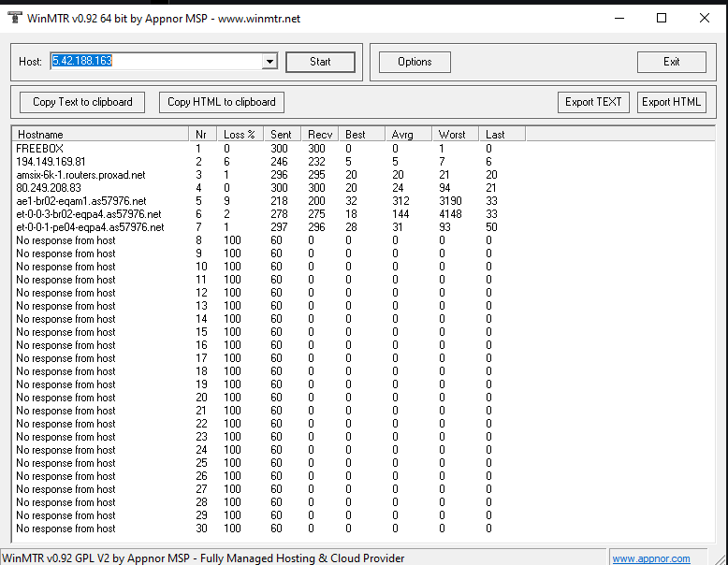Click the Worst value 3190
This screenshot has width=728, height=565.
(x=450, y=201)
